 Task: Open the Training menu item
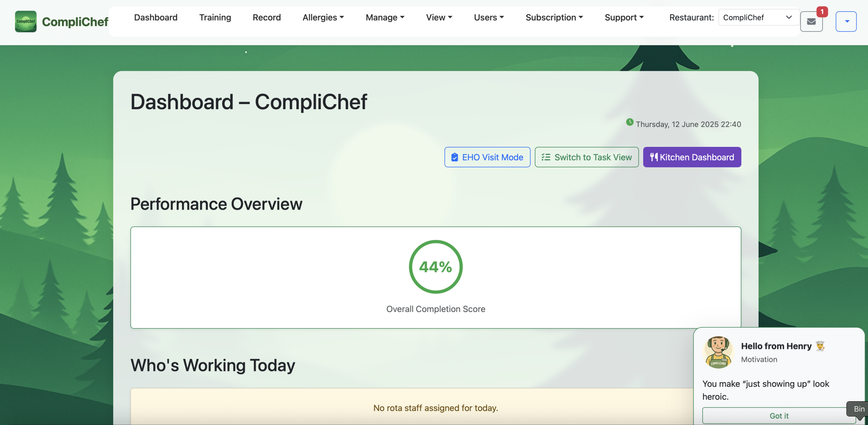pos(215,17)
